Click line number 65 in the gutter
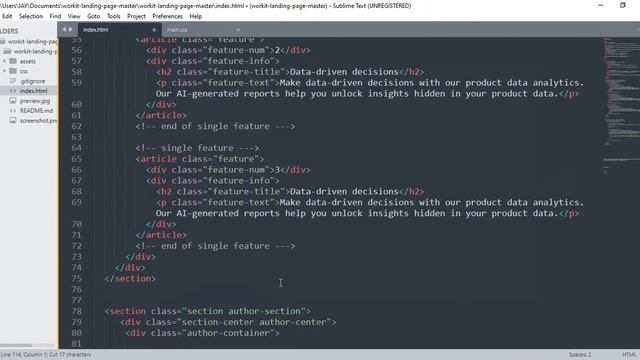640x360 pixels. 76,159
